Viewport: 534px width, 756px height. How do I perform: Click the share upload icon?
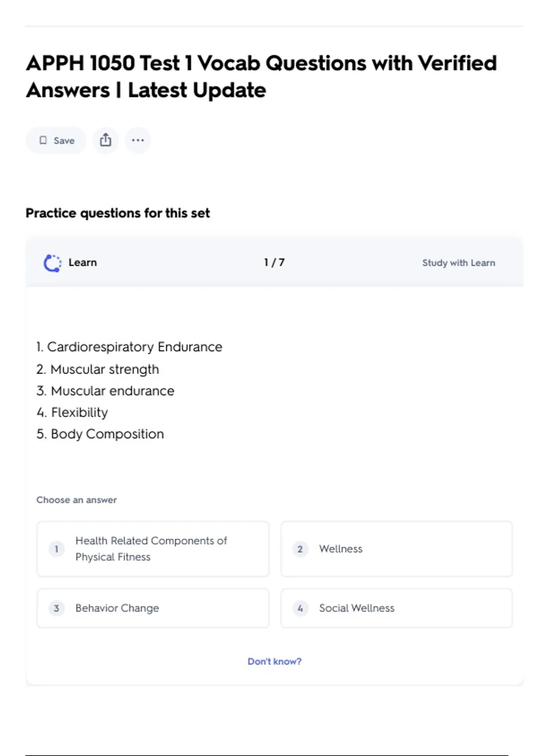(x=105, y=140)
